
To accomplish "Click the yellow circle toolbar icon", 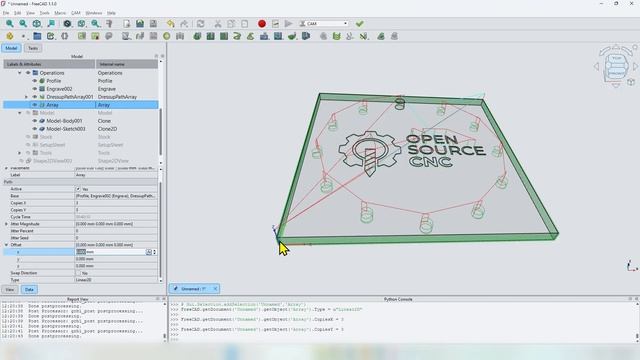I will click(x=167, y=36).
